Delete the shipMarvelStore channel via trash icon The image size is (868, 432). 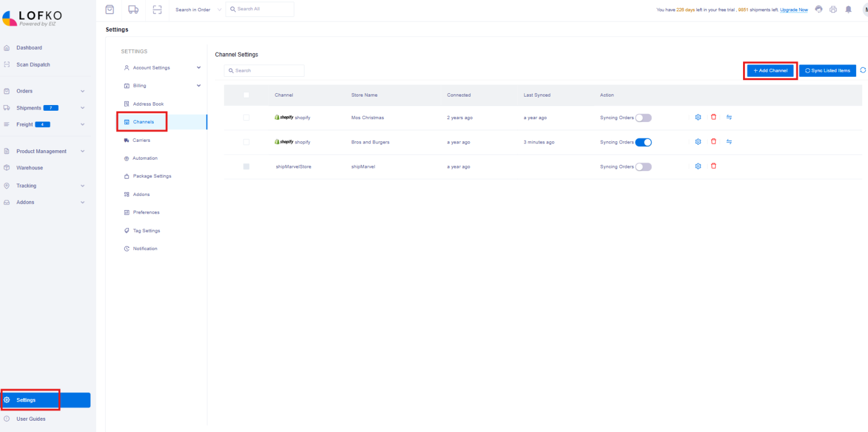pos(713,166)
